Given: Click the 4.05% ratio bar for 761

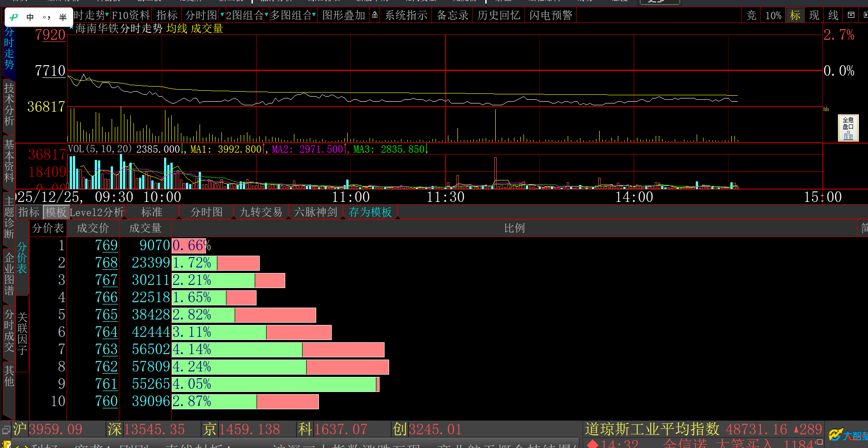Looking at the screenshot, I should pyautogui.click(x=276, y=384).
